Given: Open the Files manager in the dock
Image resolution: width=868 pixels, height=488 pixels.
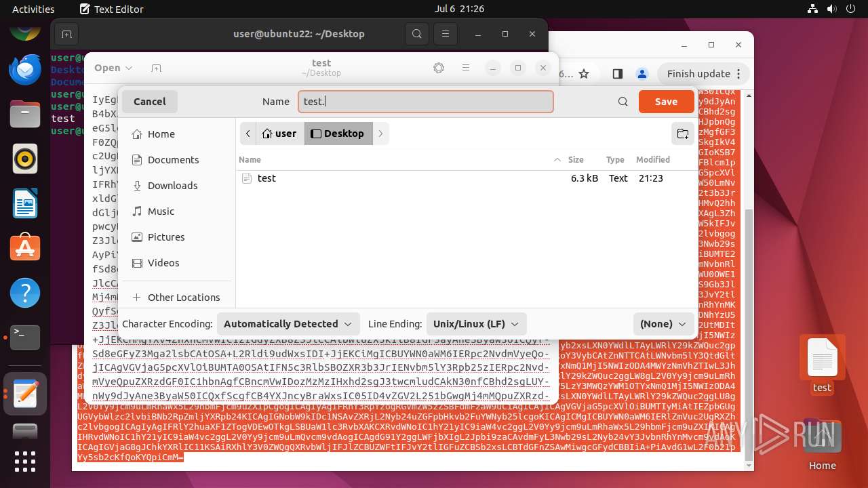Looking at the screenshot, I should [x=25, y=115].
